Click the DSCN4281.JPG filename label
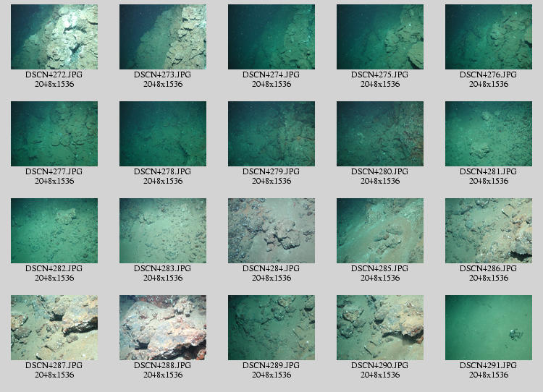 coord(488,171)
